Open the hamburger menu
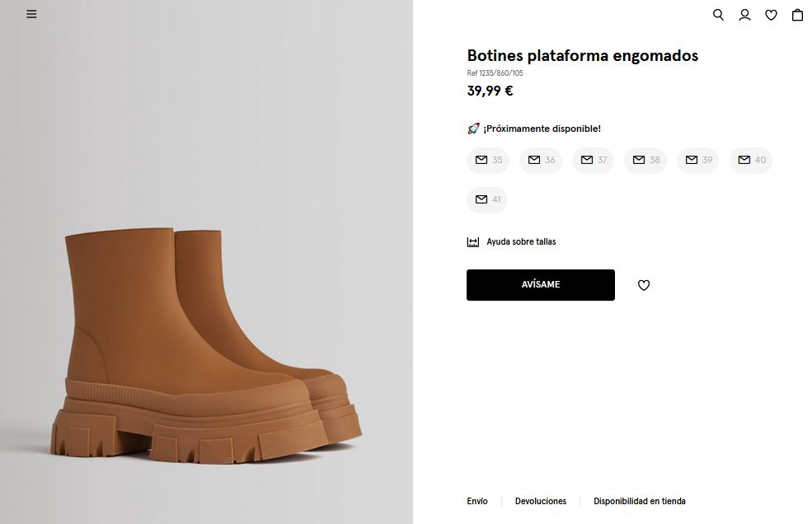The height and width of the screenshot is (524, 812). (31, 14)
